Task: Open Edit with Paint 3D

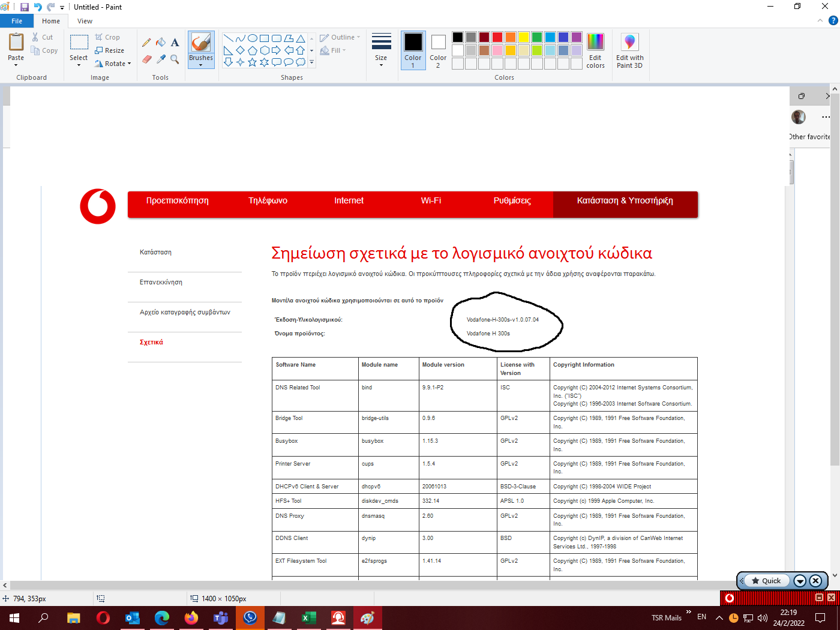Action: [x=629, y=51]
